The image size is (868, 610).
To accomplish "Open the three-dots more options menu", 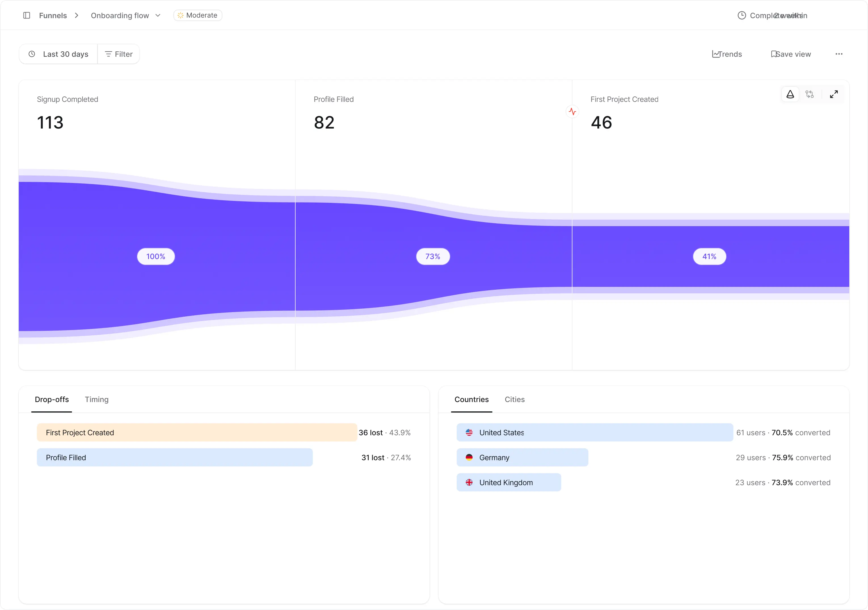I will point(839,54).
